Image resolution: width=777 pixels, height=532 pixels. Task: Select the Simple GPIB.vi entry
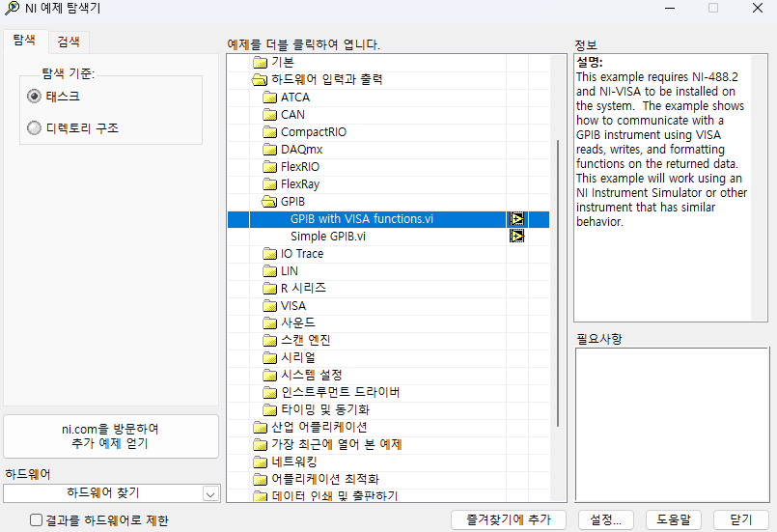point(328,237)
